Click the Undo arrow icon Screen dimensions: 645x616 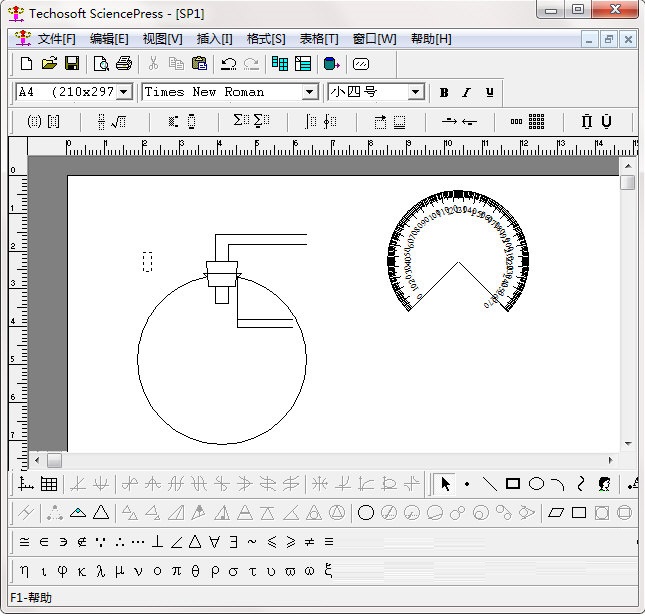click(x=229, y=64)
